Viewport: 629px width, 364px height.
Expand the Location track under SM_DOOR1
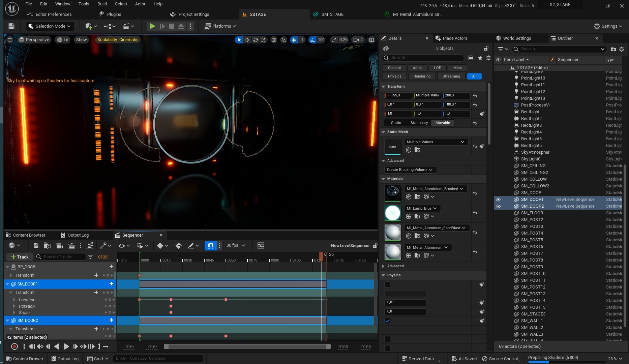click(14, 300)
